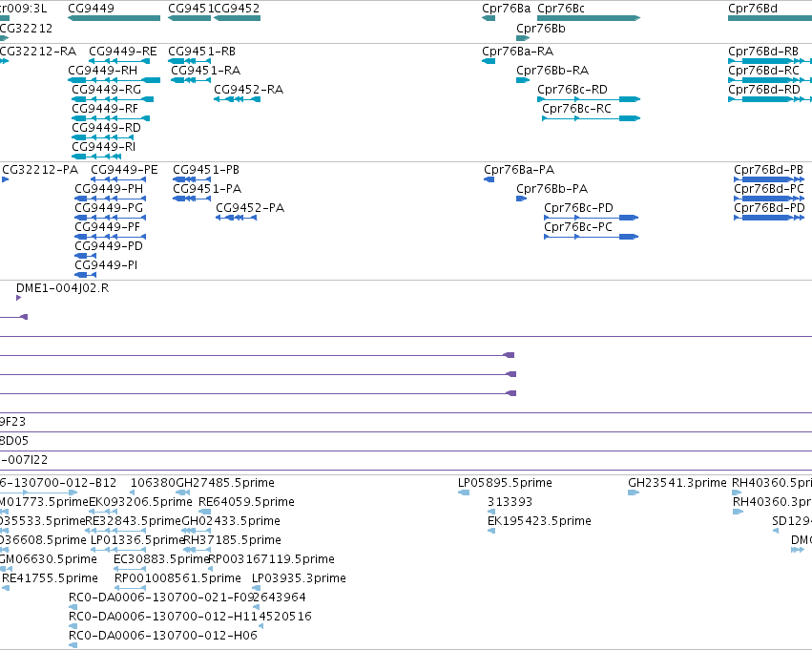812x650 pixels.
Task: Select EST label RE41755.5prime
Action: coord(51,578)
